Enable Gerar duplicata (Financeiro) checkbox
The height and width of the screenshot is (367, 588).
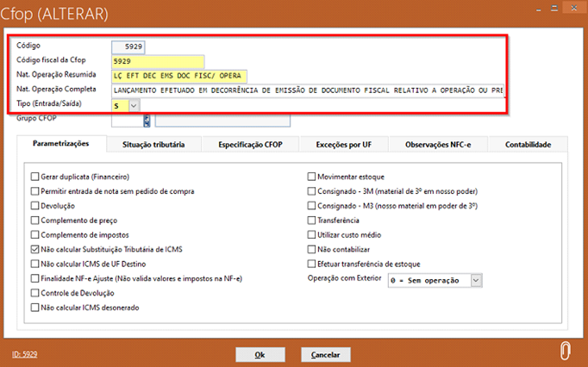35,177
